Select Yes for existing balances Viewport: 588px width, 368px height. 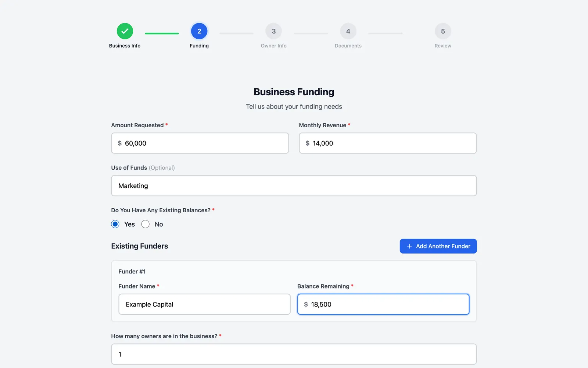(x=115, y=224)
